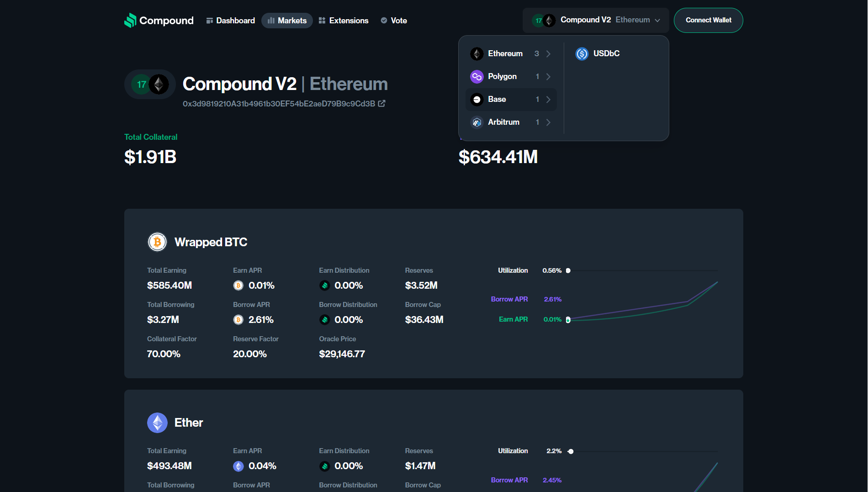Click the Extensions grid icon
Screen dimensions: 868x492
click(x=322, y=21)
